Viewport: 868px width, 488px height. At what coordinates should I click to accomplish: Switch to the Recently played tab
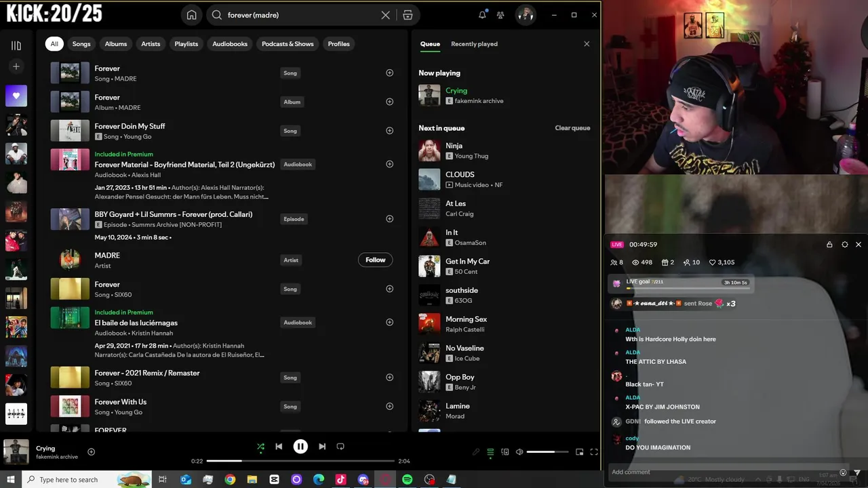tap(474, 44)
